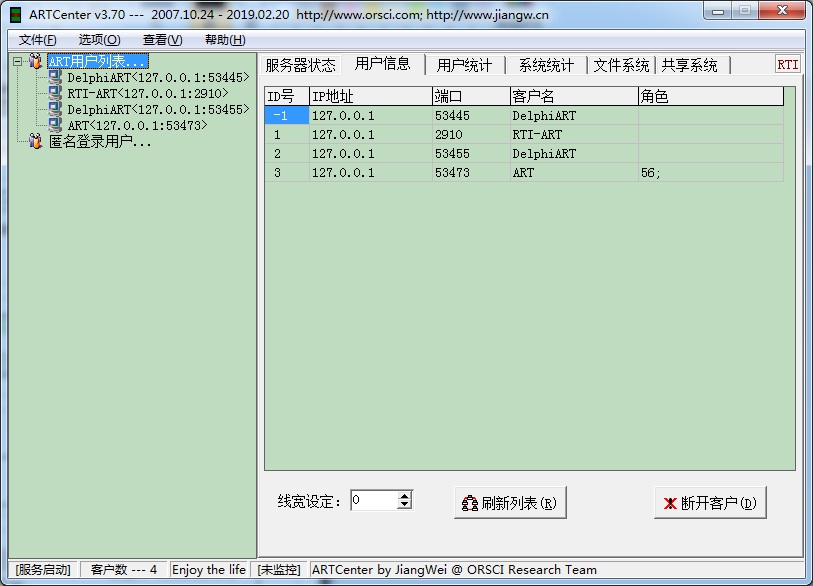This screenshot has width=813, height=586.
Task: Select table row with ID -1
Action: [524, 116]
